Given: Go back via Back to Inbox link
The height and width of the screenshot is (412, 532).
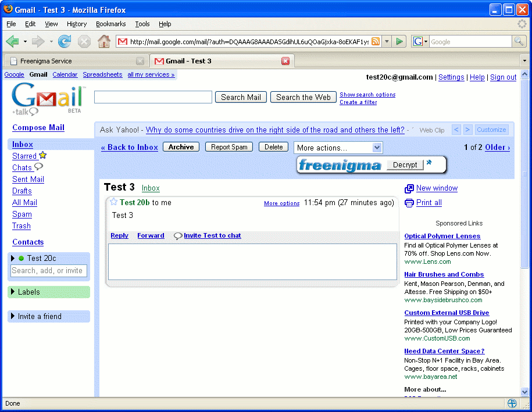Looking at the screenshot, I should point(130,148).
